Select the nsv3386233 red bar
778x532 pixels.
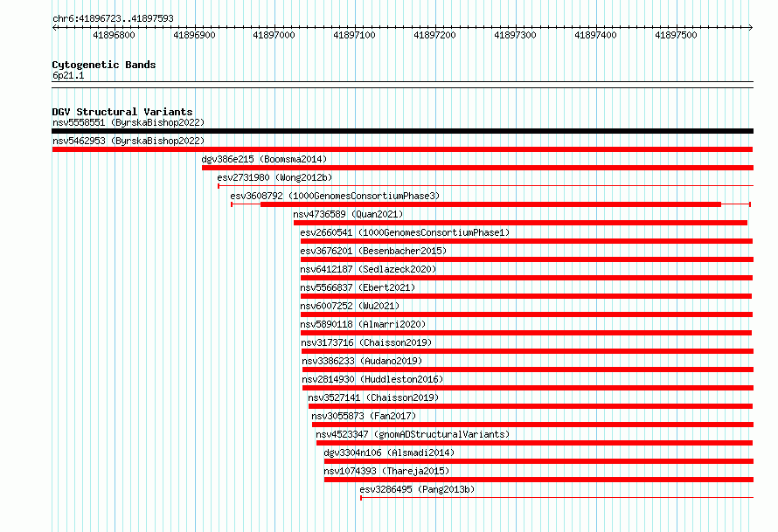tap(528, 370)
